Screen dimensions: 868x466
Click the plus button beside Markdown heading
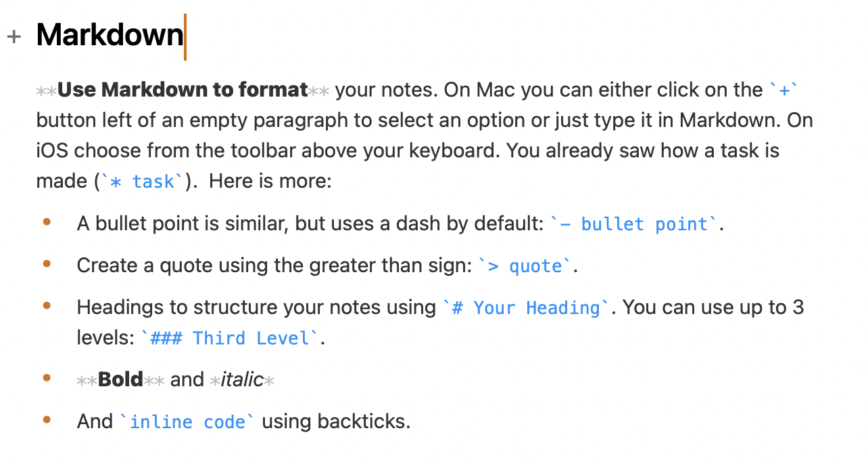point(14,36)
